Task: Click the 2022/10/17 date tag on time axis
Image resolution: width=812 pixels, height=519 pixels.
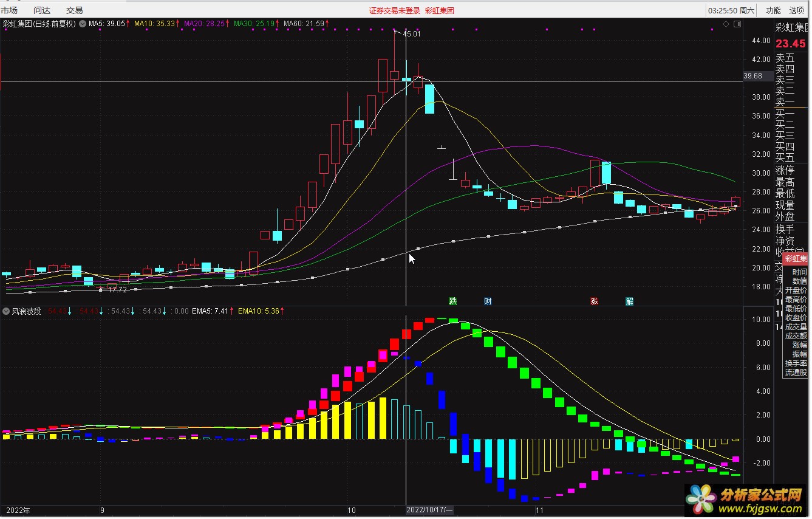Action: click(429, 510)
